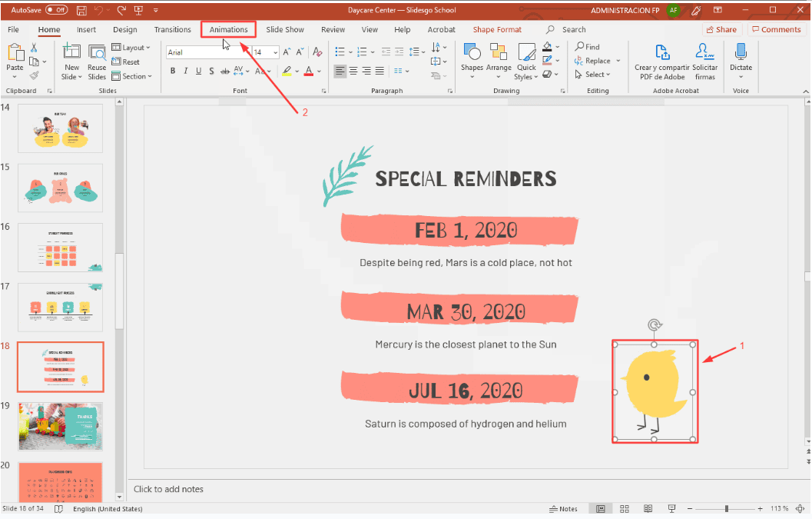Click Increase Font Size icon
This screenshot has width=812, height=519.
click(x=287, y=52)
